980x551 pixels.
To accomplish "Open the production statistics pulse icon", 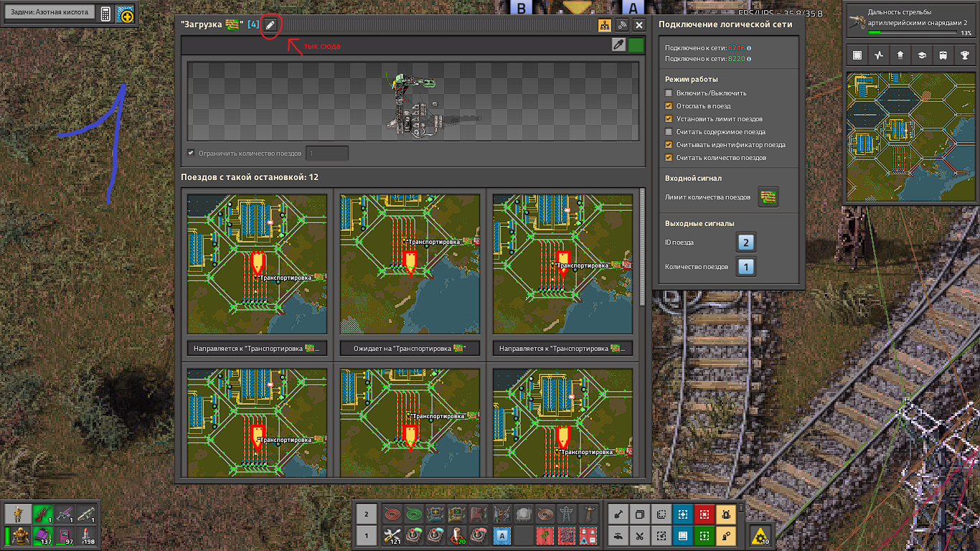I will click(x=878, y=55).
